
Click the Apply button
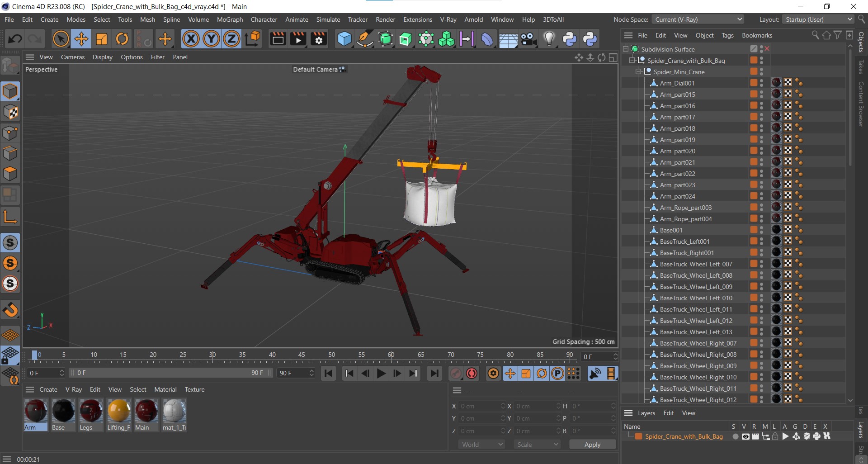592,445
